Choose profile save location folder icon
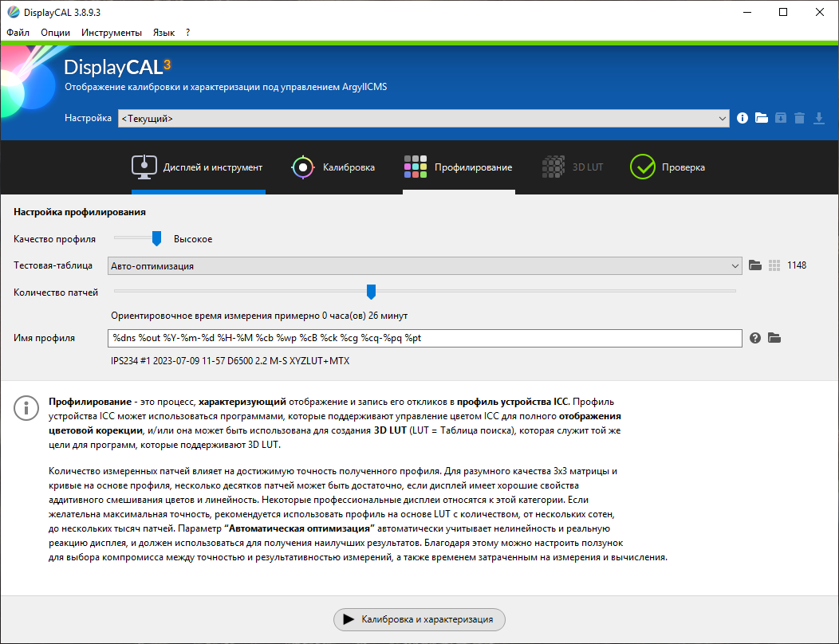The height and width of the screenshot is (644, 839). 774,338
